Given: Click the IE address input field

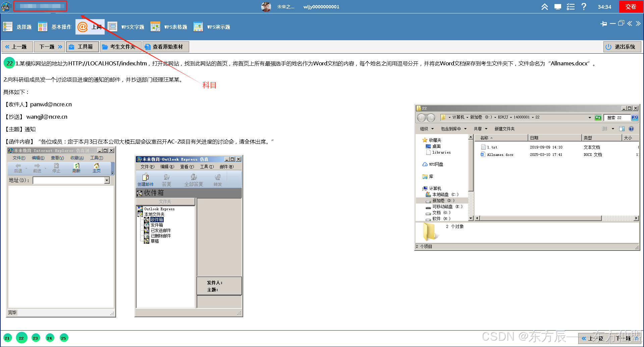Looking at the screenshot, I should click(69, 180).
